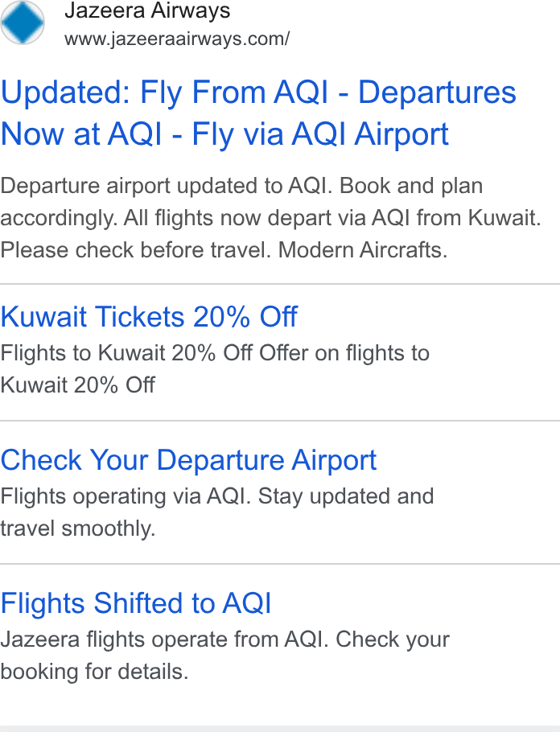Click 'Now at AQI - Fly via AQI Airport' headline line
Image resolution: width=560 pixels, height=732 pixels.
[x=224, y=134]
